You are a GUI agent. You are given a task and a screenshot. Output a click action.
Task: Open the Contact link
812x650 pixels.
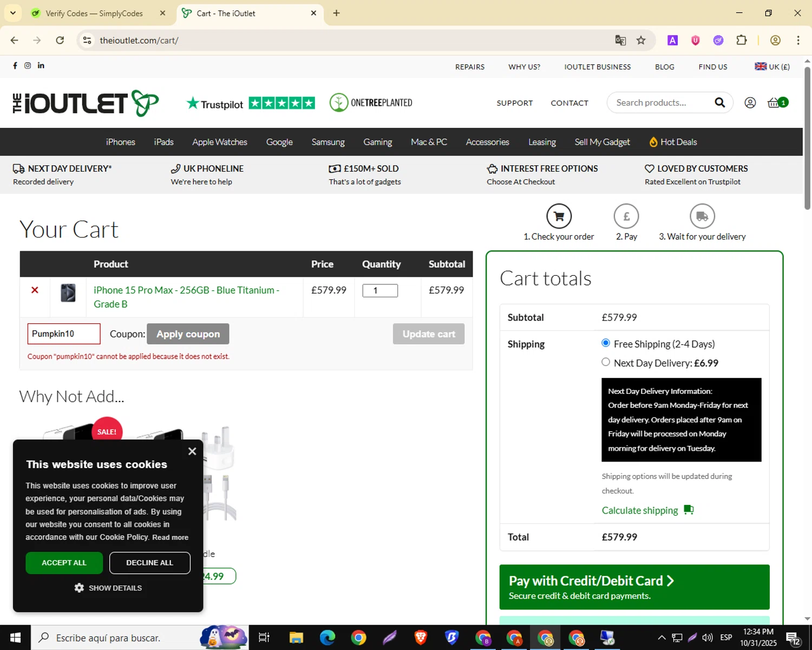click(569, 103)
